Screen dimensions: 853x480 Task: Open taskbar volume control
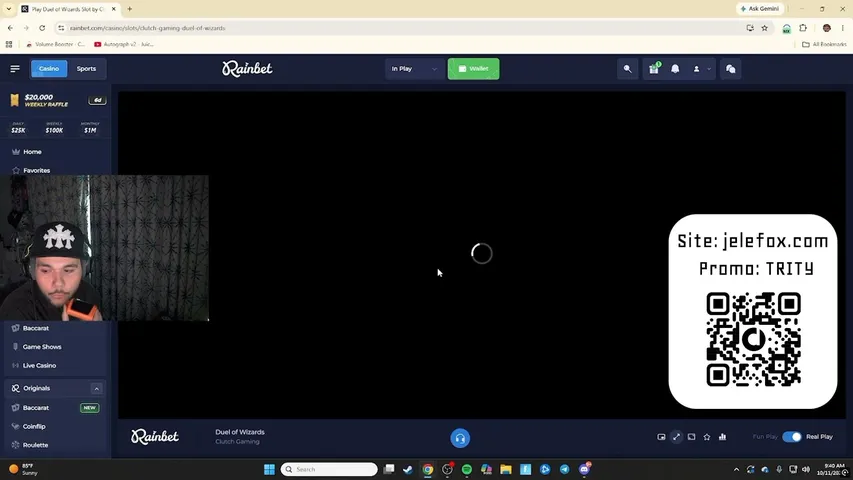[x=806, y=469]
